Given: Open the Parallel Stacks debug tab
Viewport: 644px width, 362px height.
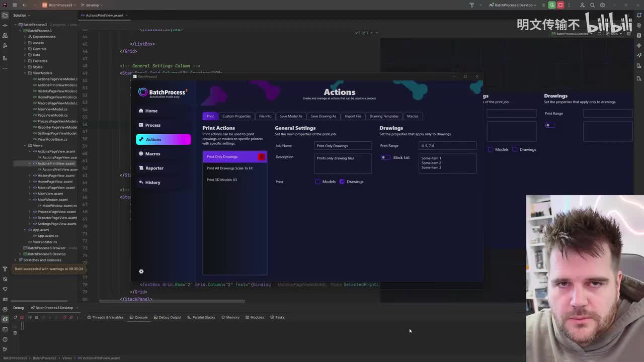Looking at the screenshot, I should [x=201, y=317].
